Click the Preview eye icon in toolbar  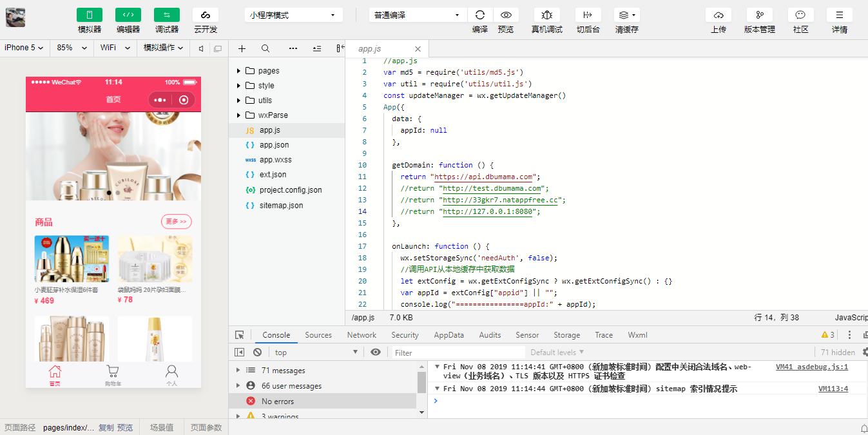pos(506,15)
